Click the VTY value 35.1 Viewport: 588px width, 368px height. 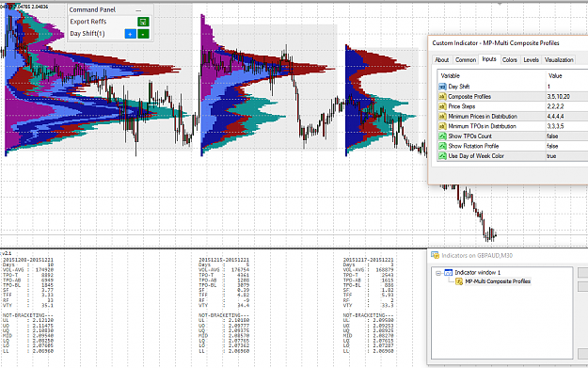tap(47, 305)
